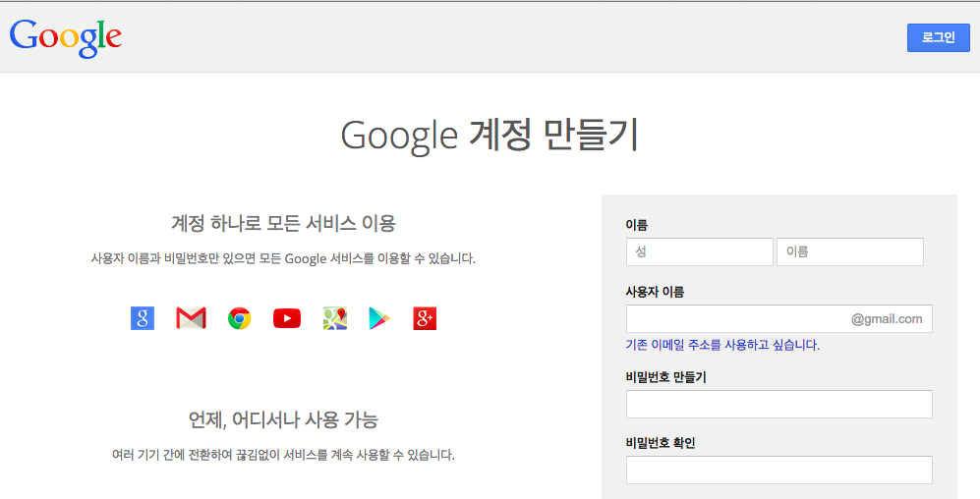Click the text starting 여러 기기 간에 전환하여
Screen dimensions: 980x499
point(284,455)
